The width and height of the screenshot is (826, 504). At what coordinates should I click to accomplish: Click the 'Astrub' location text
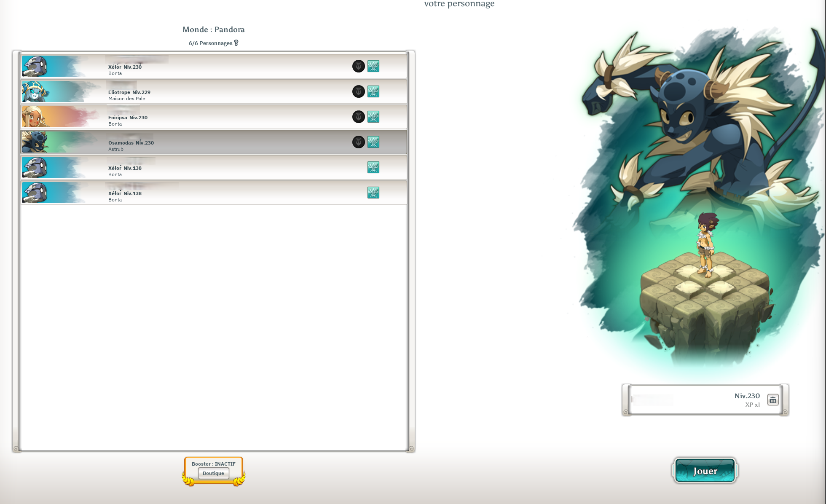coord(116,149)
